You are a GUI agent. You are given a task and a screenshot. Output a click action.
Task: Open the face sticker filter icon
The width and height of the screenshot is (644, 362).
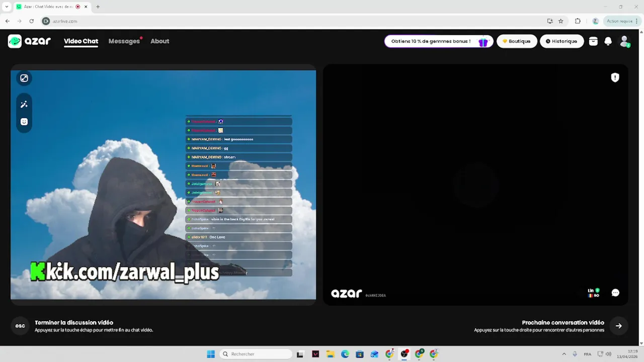tap(24, 122)
